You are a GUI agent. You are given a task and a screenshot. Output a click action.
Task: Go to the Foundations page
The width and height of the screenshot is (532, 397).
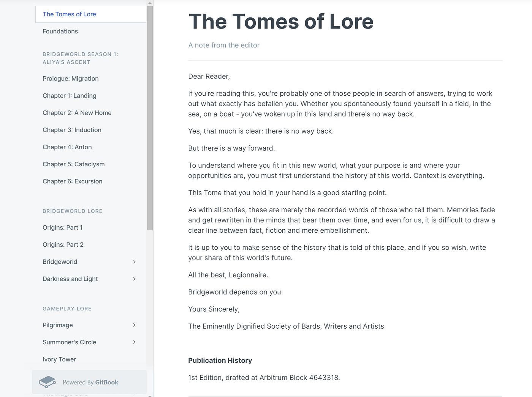click(x=60, y=32)
